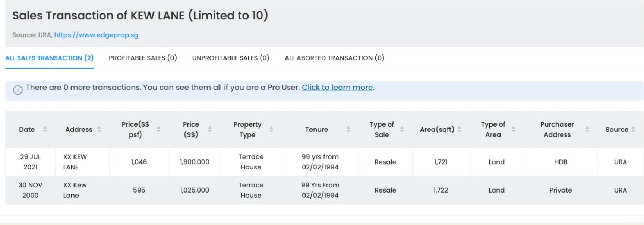644x225 pixels.
Task: Click the info circle icon
Action: coord(18,90)
